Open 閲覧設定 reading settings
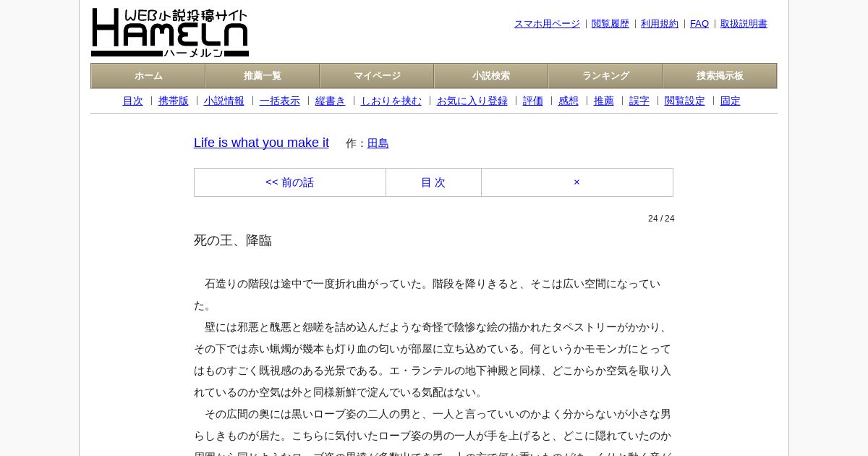Image resolution: width=868 pixels, height=456 pixels. (685, 101)
